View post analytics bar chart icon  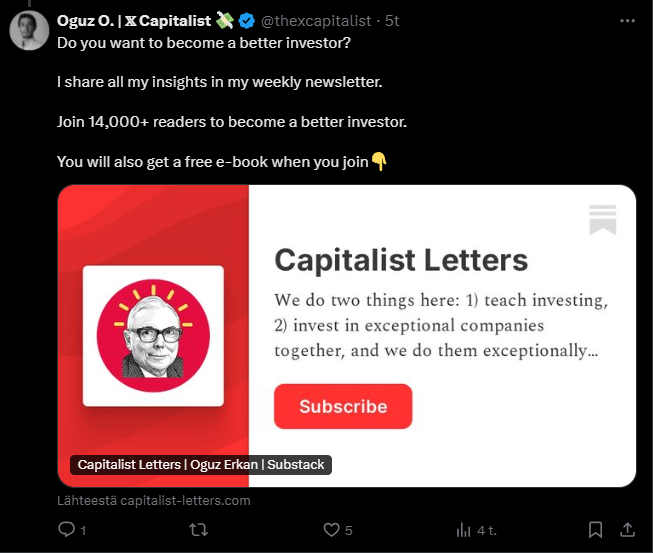point(464,530)
